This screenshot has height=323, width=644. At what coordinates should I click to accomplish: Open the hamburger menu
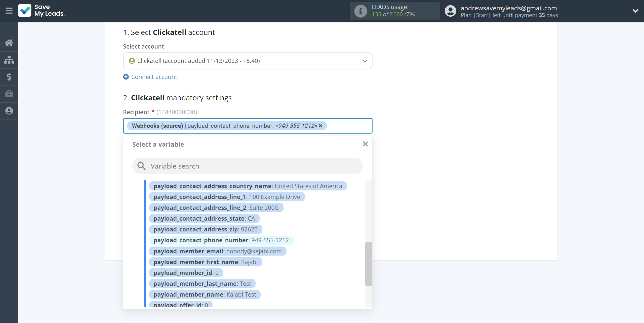point(9,11)
